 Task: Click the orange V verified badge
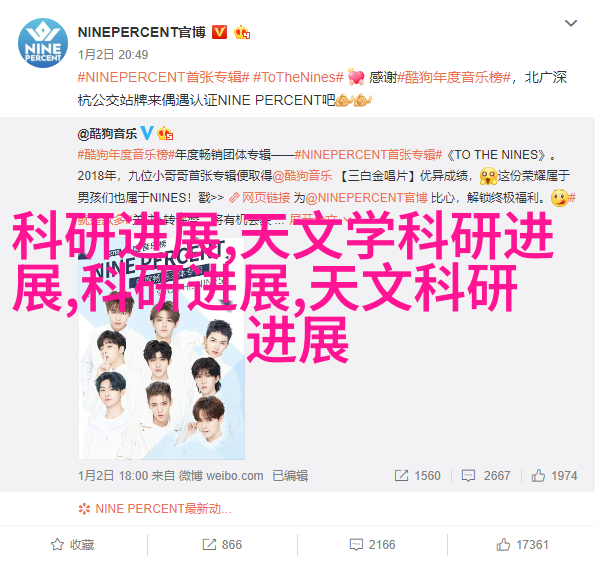coord(219,32)
